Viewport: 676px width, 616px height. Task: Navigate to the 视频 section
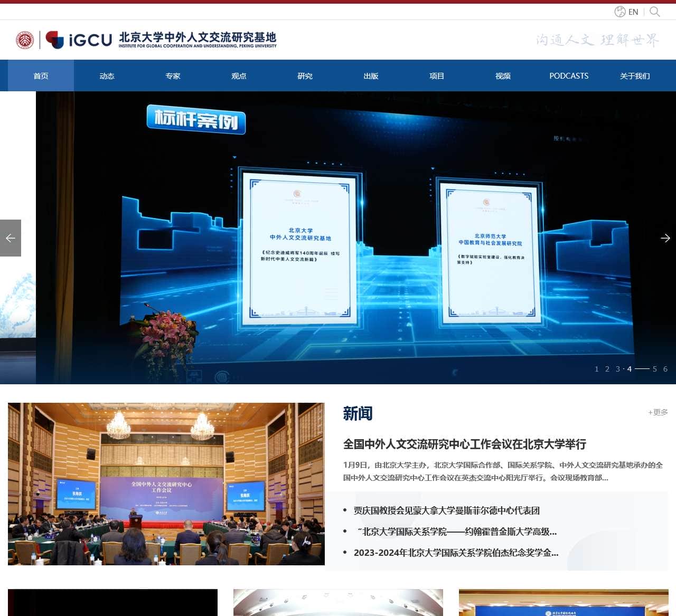(502, 75)
